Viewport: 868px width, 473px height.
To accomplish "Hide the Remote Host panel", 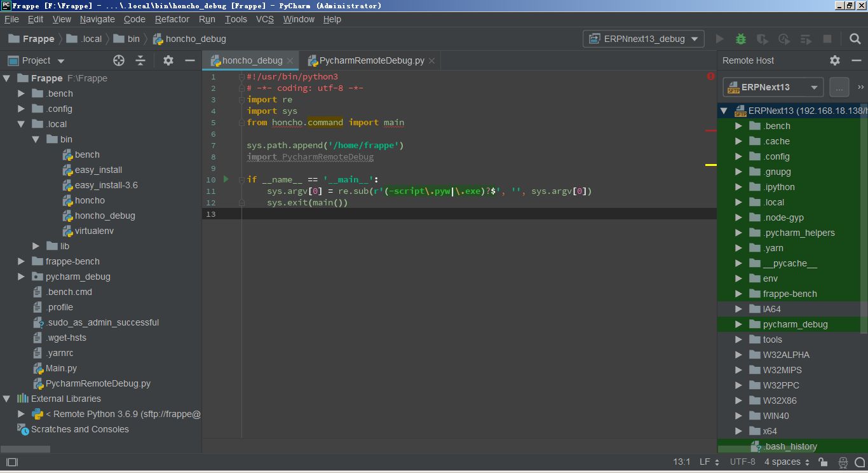I will 857,60.
